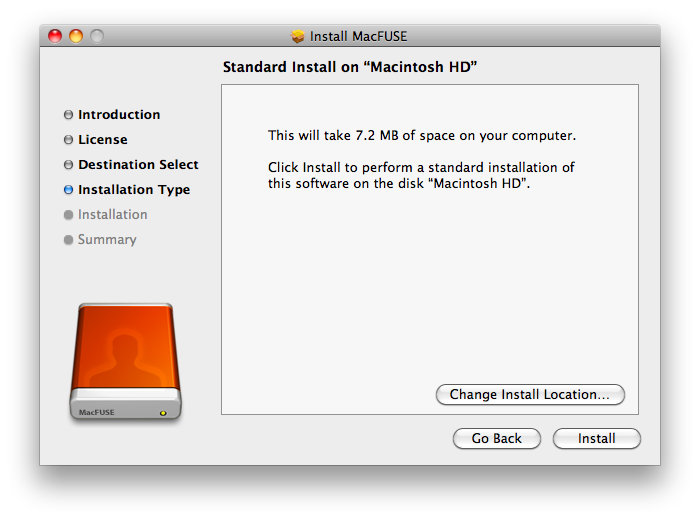Click the blue bullet beside Installation Type

point(68,190)
